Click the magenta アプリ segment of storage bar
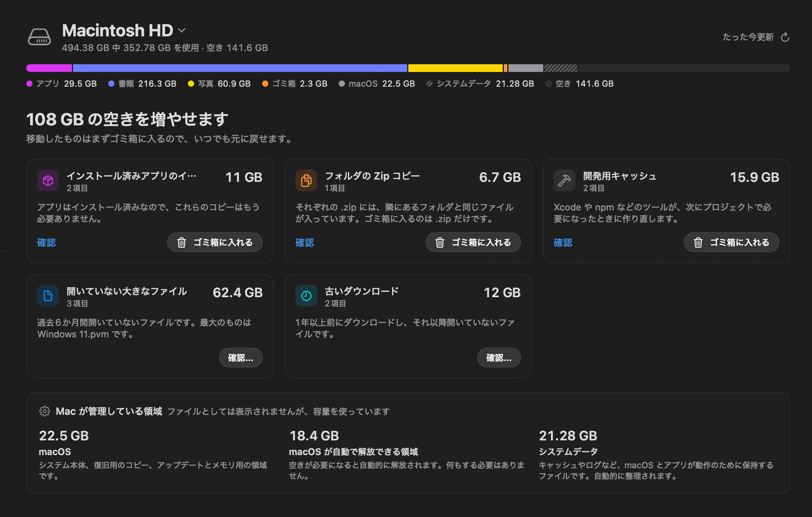 coord(49,68)
